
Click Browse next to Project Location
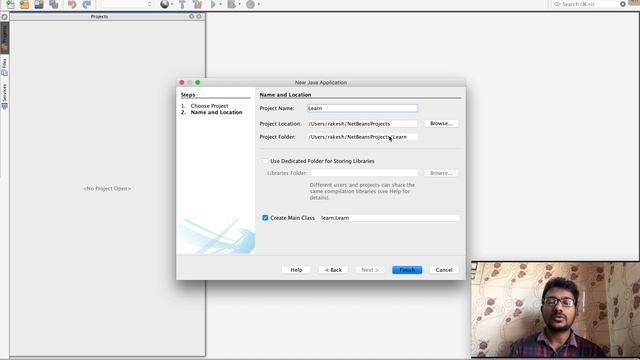tap(441, 123)
